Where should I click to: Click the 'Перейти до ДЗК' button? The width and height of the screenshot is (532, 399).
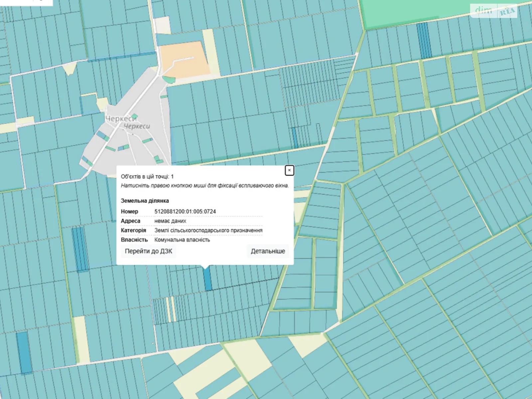[148, 251]
